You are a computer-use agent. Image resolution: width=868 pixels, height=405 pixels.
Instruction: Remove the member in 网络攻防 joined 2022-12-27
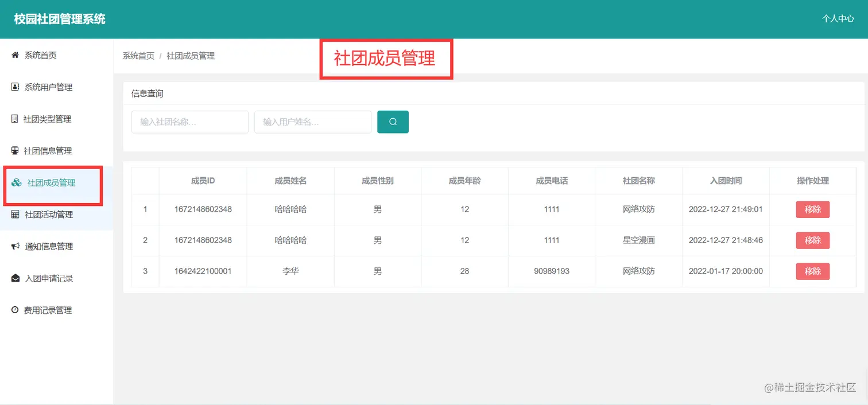(813, 209)
